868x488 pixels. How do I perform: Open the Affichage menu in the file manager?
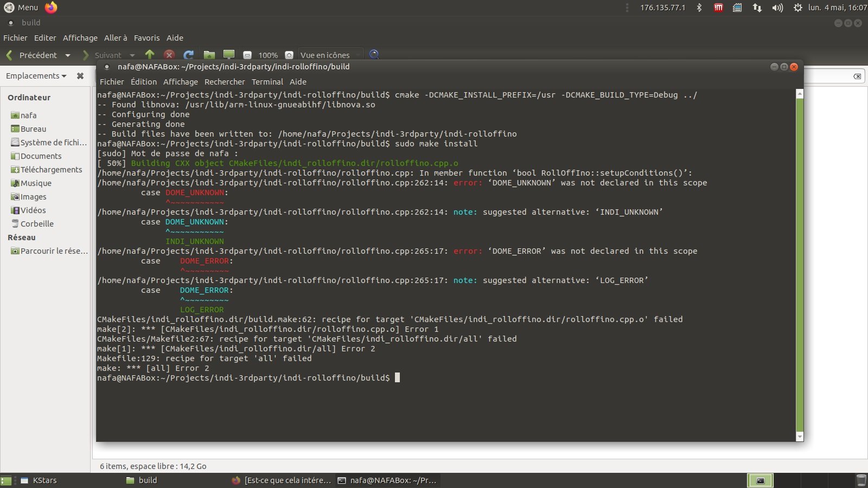pos(80,38)
